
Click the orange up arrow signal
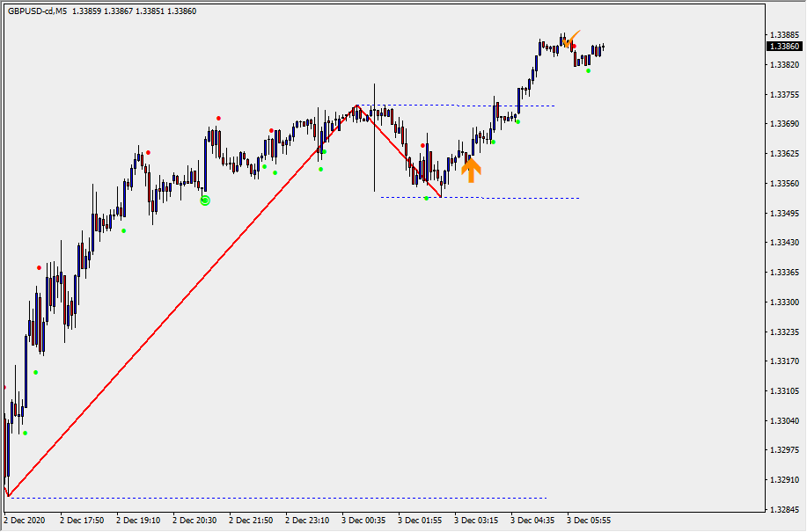point(471,169)
